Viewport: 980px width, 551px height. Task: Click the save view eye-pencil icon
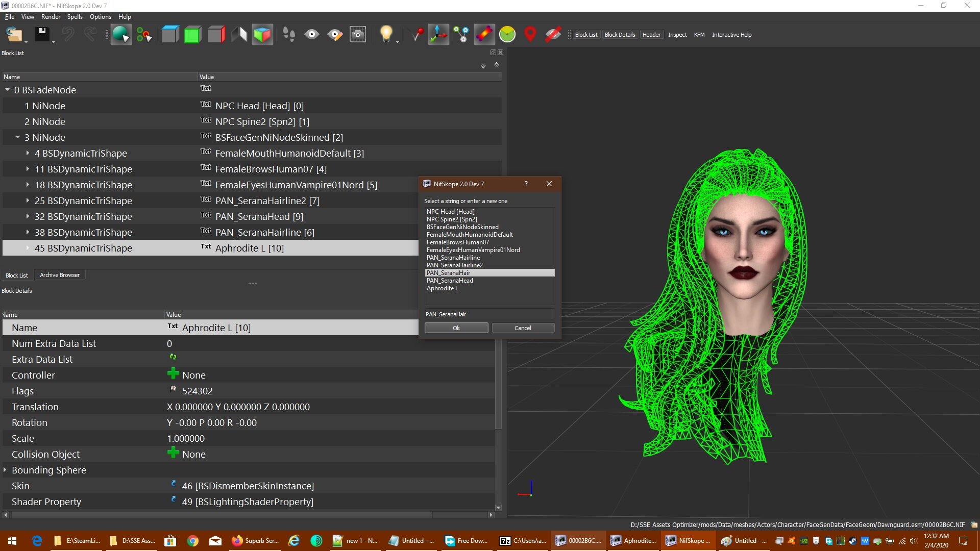tap(335, 35)
